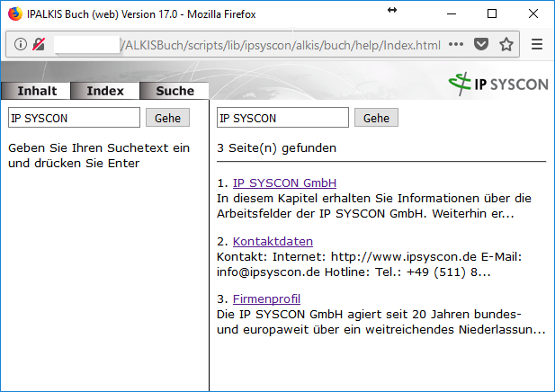Viewport: 555px width, 392px height.
Task: Open the Firefox hamburger menu
Action: pyautogui.click(x=537, y=44)
